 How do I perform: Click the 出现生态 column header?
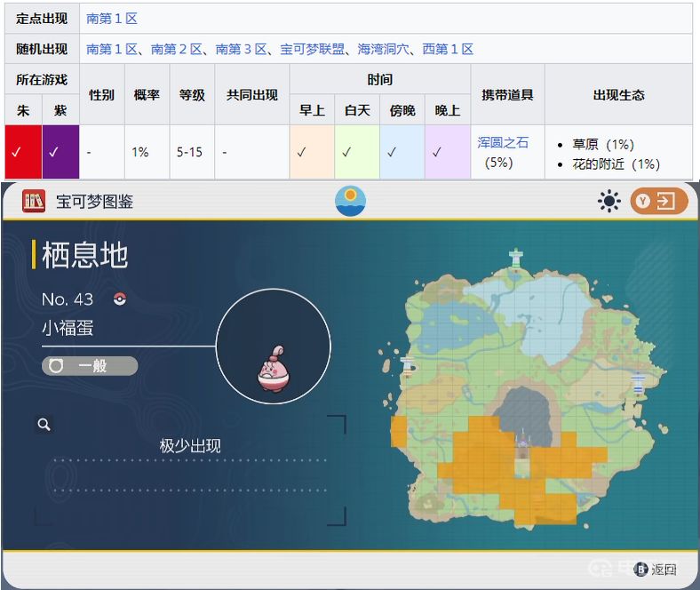point(619,94)
